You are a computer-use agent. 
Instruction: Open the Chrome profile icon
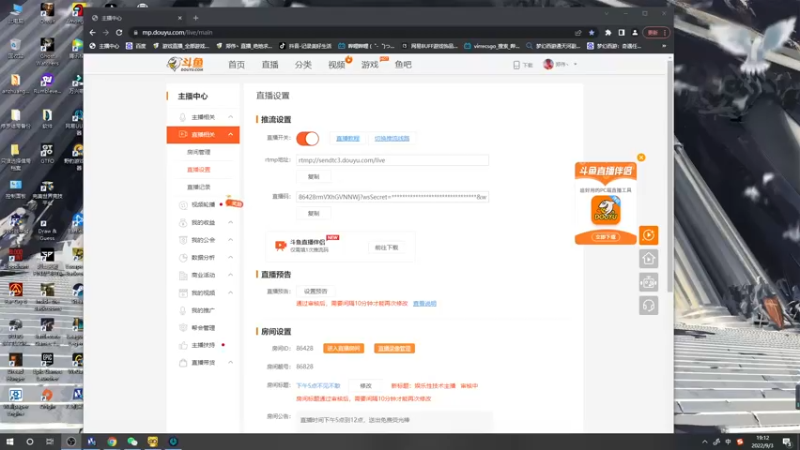point(635,33)
